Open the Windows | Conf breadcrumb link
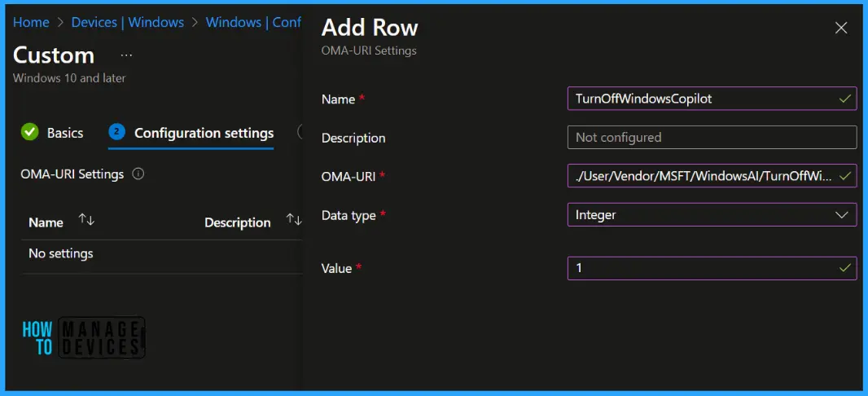 pos(253,22)
